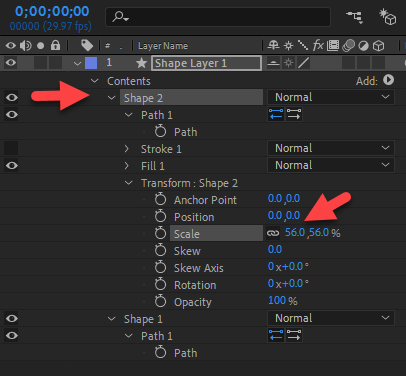
Task: Toggle the Anchor Point stopwatch
Action: tap(160, 199)
